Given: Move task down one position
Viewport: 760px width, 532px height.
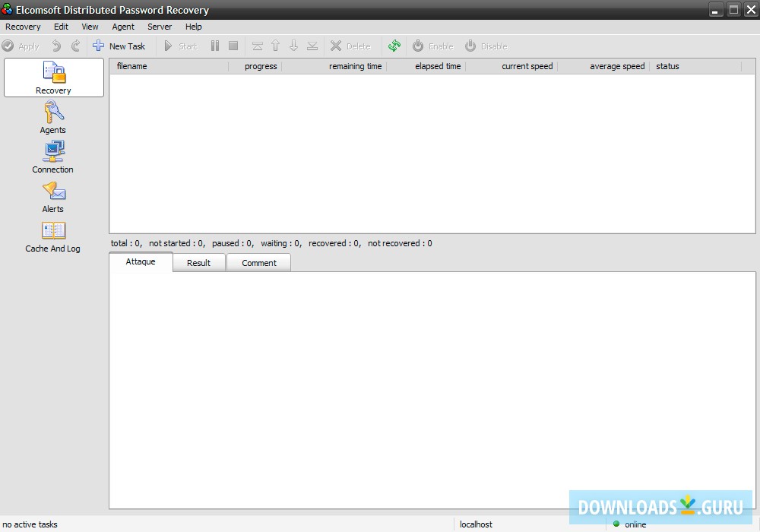Looking at the screenshot, I should point(293,46).
